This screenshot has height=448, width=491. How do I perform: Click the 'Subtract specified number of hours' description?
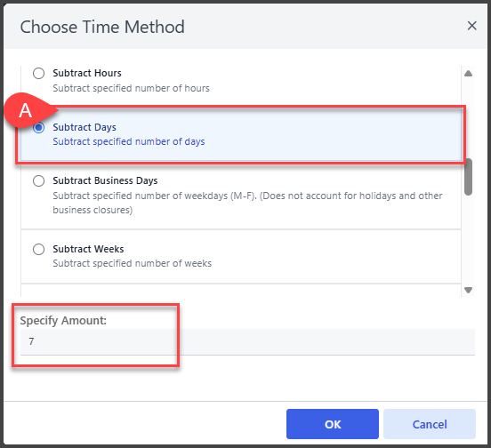132,88
